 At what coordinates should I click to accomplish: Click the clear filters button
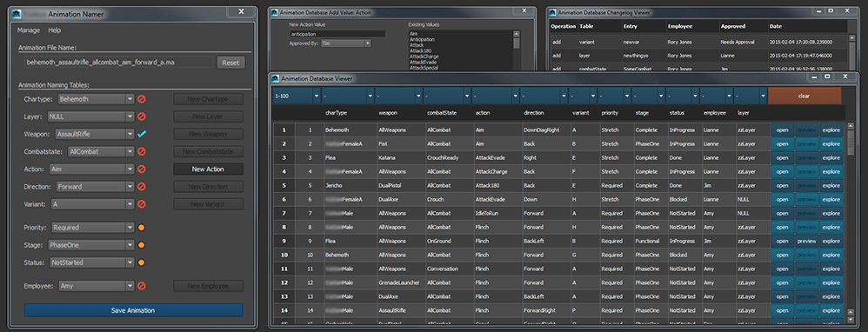pos(805,96)
